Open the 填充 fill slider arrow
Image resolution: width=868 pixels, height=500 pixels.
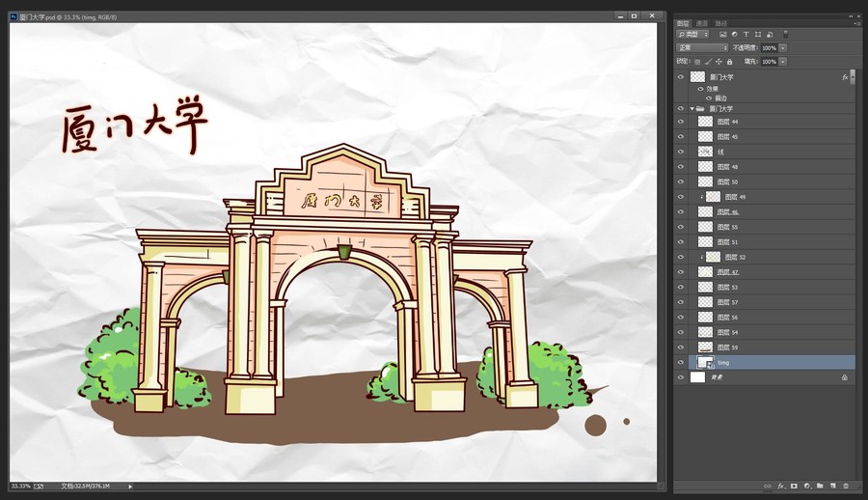pyautogui.click(x=783, y=62)
